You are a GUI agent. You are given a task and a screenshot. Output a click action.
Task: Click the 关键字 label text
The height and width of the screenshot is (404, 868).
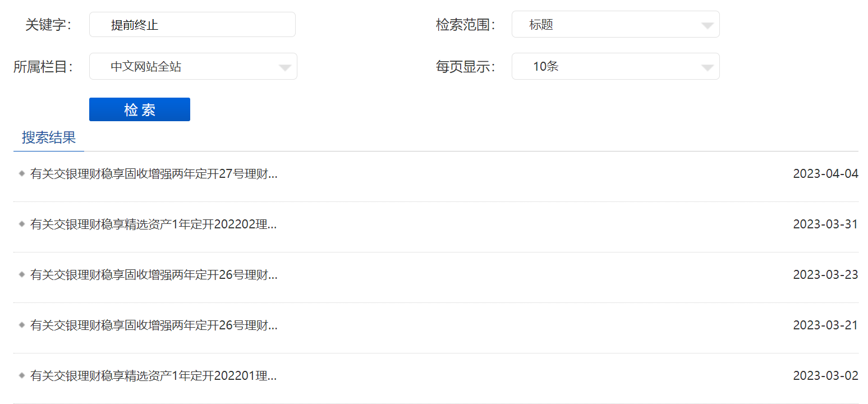click(48, 25)
